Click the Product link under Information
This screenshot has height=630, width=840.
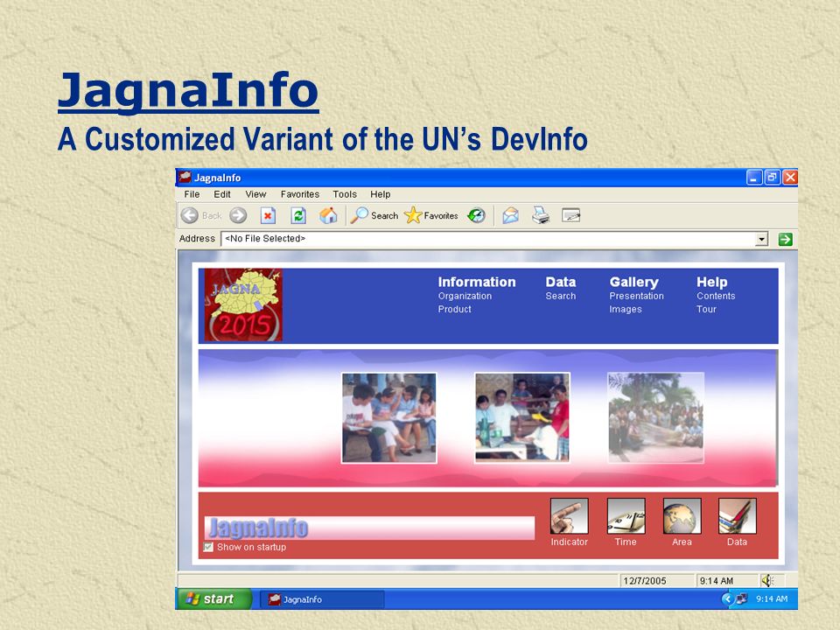click(454, 309)
